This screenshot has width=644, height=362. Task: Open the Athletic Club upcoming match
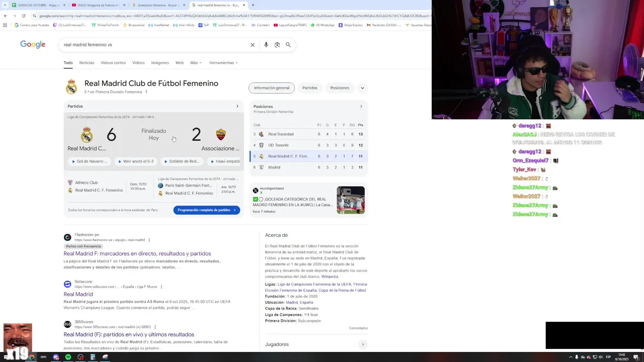click(108, 187)
